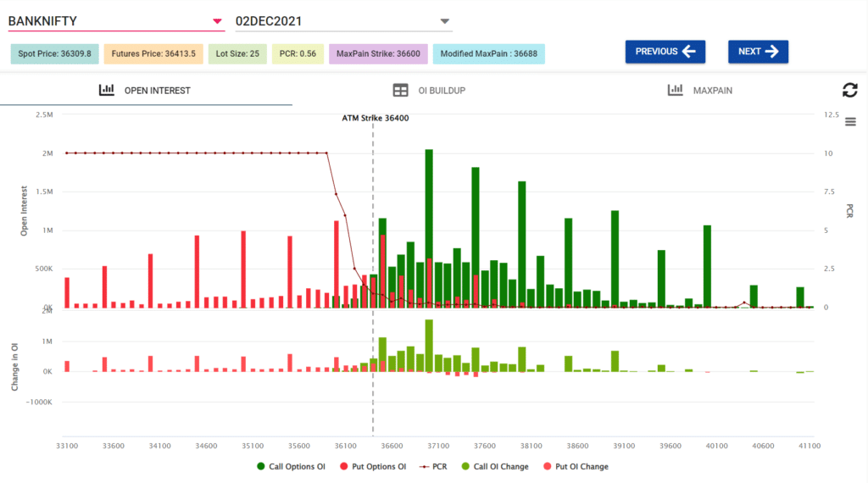Click the 33100 strike axis label
868x483 pixels.
pyautogui.click(x=67, y=446)
